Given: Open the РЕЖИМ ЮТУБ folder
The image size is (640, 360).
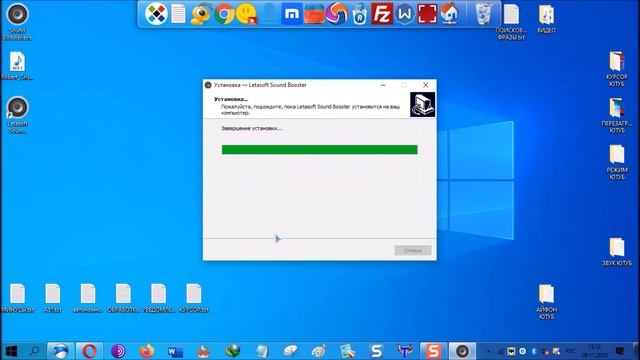Looking at the screenshot, I should (x=617, y=162).
